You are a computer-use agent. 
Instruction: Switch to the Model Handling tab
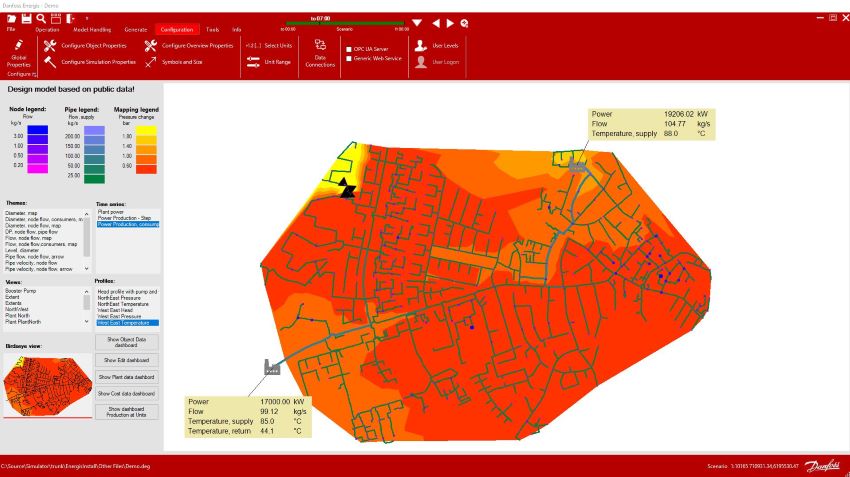click(92, 30)
